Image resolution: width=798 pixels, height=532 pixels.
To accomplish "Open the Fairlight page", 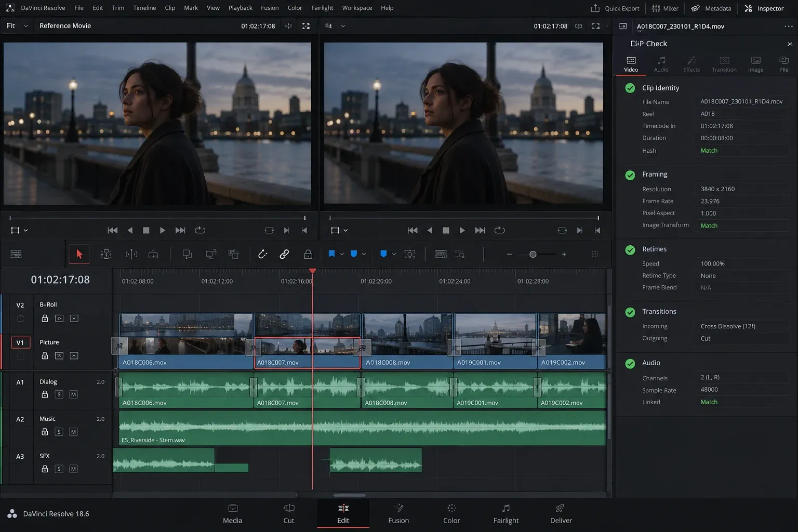I will [x=506, y=513].
